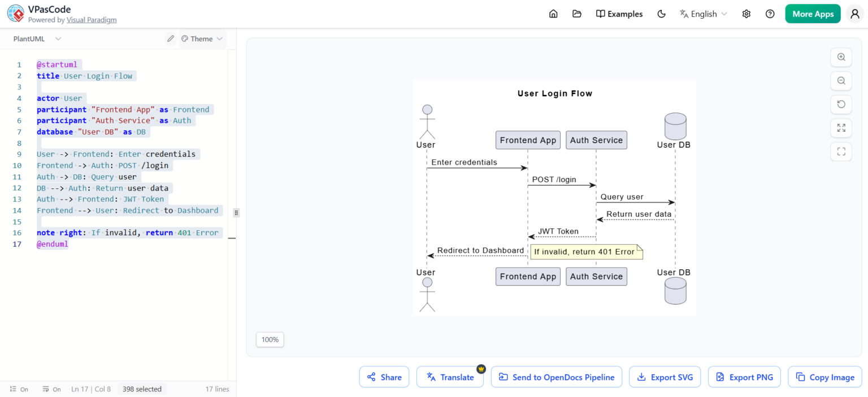
Task: Click the panel splitter handle
Action: tap(237, 213)
